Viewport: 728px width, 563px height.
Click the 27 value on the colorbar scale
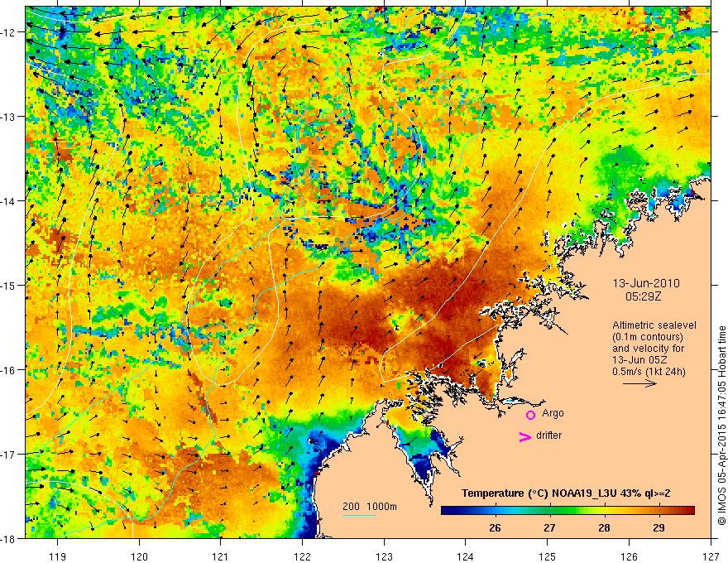[549, 527]
